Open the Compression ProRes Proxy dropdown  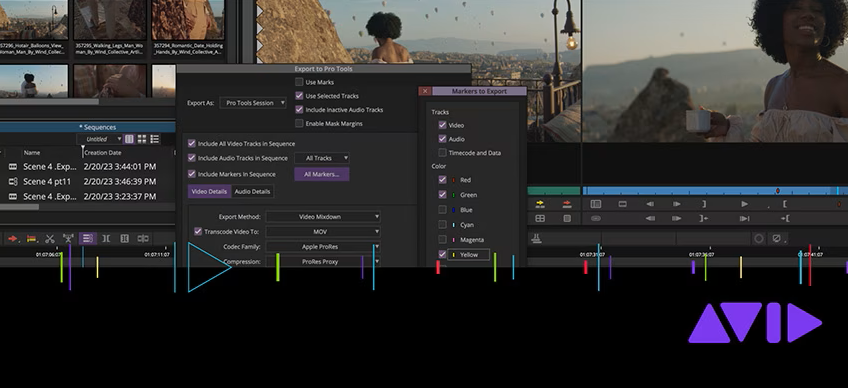(323, 261)
